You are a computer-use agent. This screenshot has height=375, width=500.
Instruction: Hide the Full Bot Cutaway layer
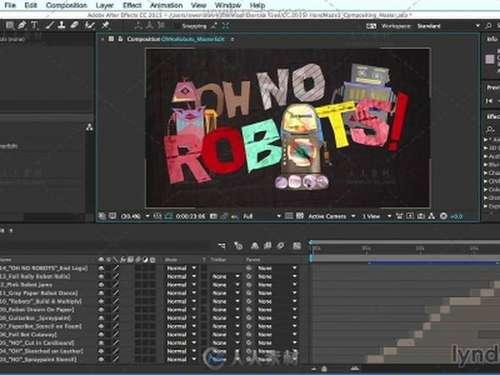click(101, 334)
